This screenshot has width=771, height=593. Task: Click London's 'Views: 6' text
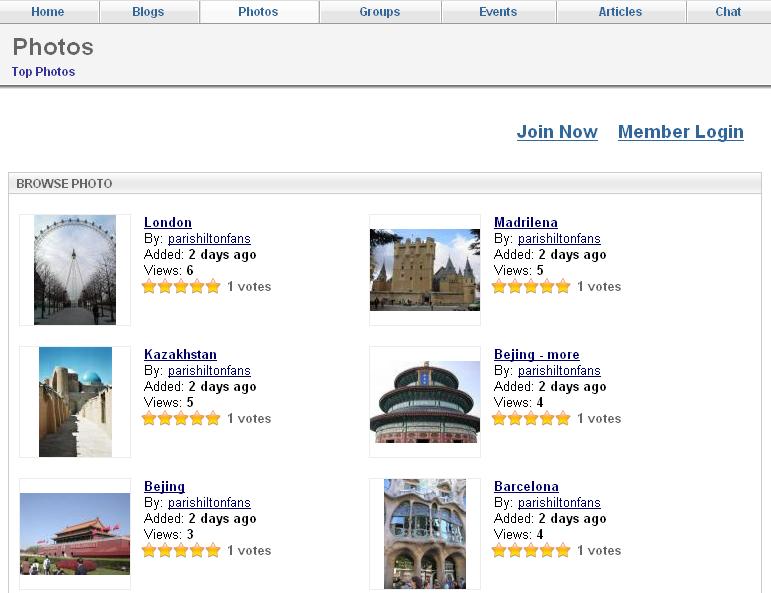(169, 270)
